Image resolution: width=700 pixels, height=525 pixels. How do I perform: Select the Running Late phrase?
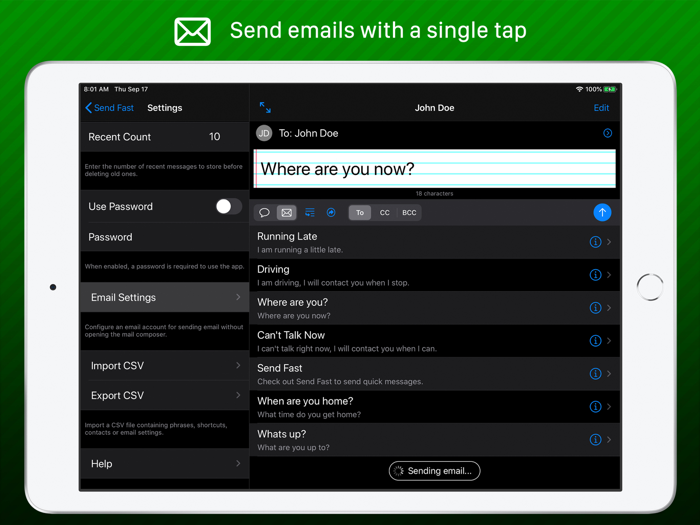coord(434,242)
